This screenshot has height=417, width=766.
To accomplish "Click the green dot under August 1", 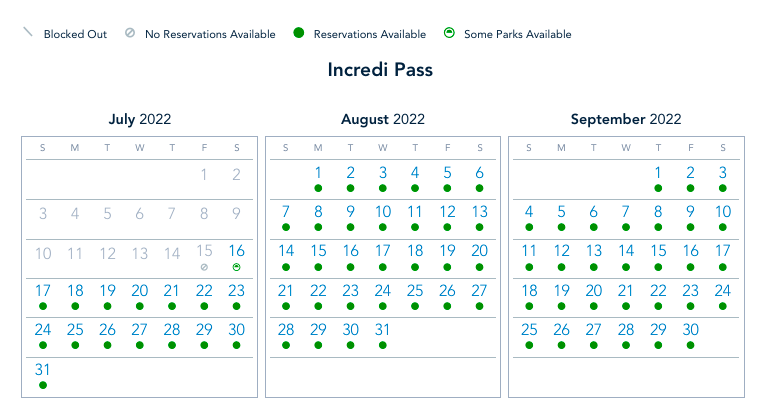I will [x=318, y=188].
